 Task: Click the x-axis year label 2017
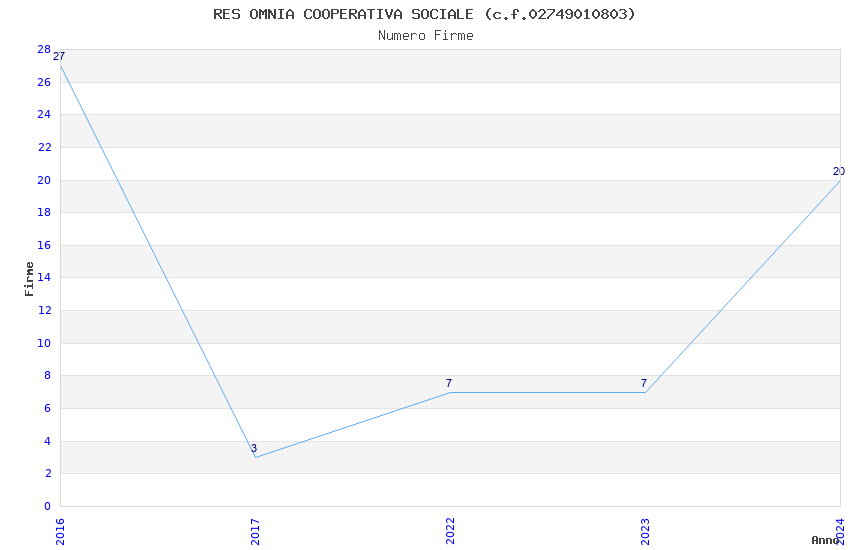coord(255,532)
